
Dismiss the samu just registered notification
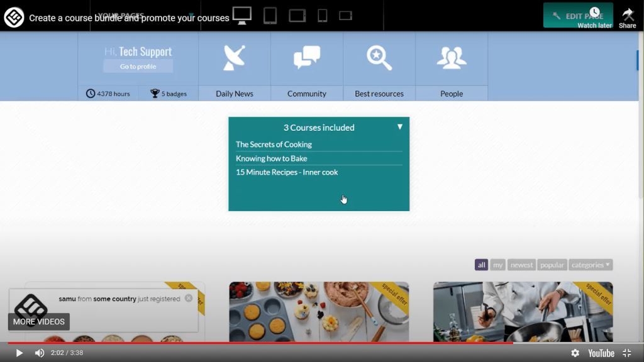189,299
